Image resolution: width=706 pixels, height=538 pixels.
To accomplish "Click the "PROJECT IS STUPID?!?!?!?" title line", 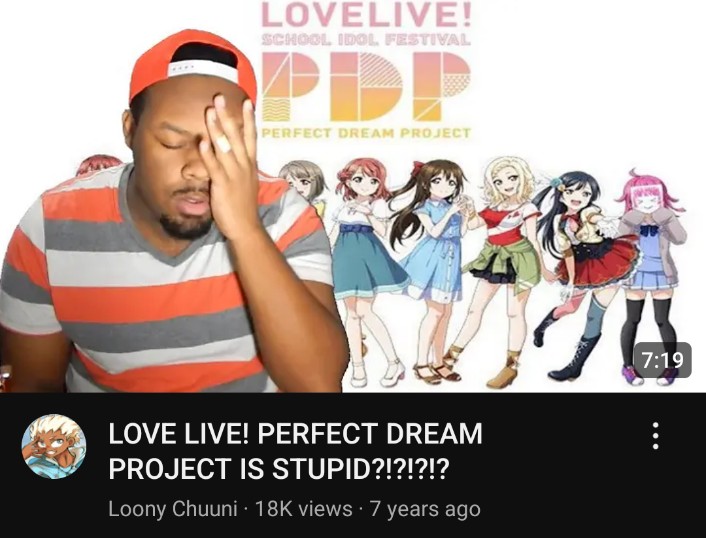I will [x=279, y=469].
